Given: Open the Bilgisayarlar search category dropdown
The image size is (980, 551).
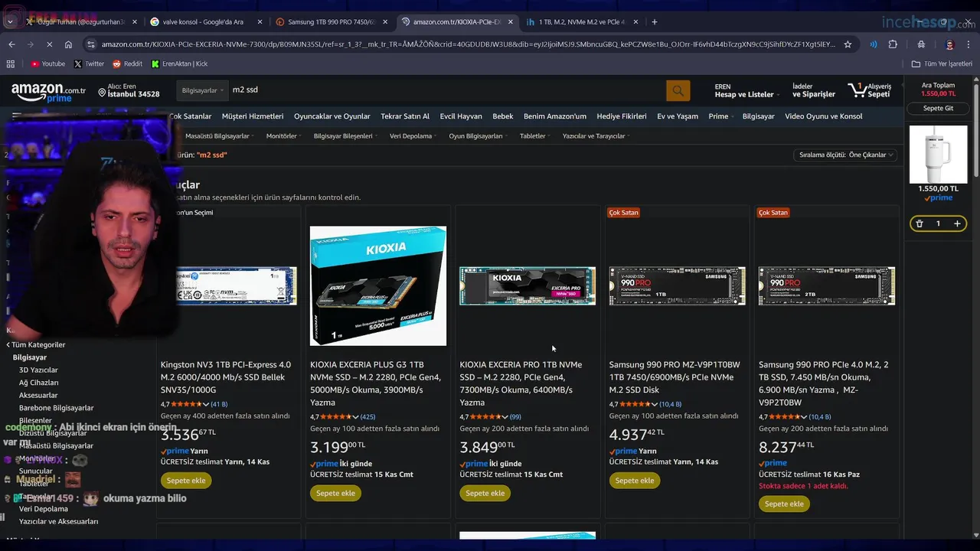Looking at the screenshot, I should coord(202,90).
